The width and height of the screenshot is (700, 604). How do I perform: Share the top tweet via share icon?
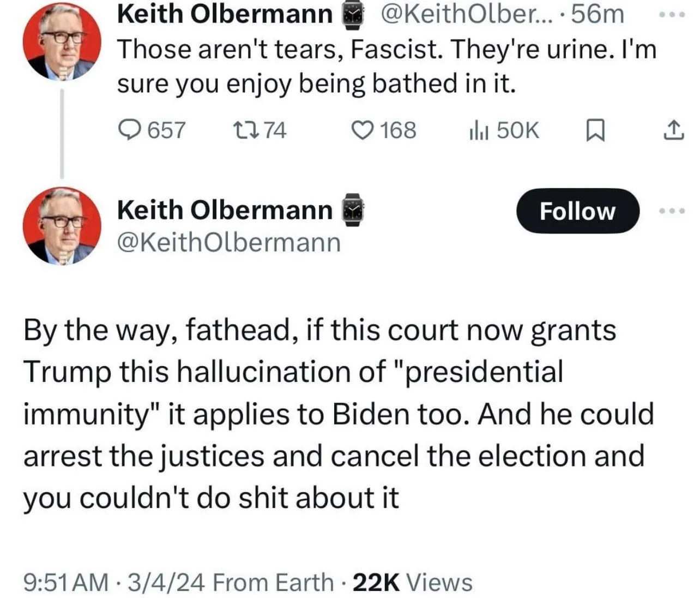673,130
